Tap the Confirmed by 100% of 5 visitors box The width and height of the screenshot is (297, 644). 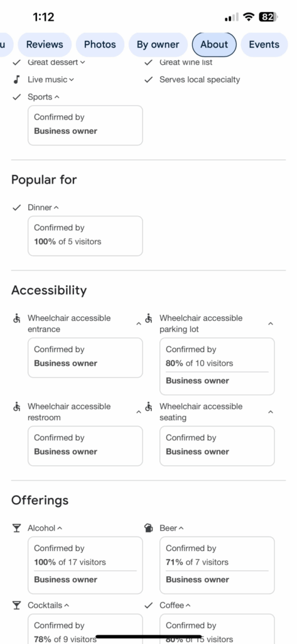pos(85,236)
